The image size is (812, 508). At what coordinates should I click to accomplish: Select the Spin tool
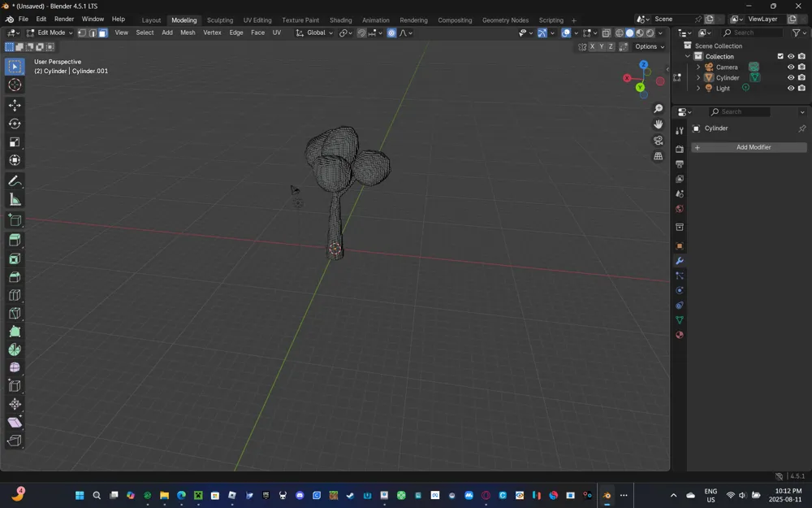coord(15,350)
